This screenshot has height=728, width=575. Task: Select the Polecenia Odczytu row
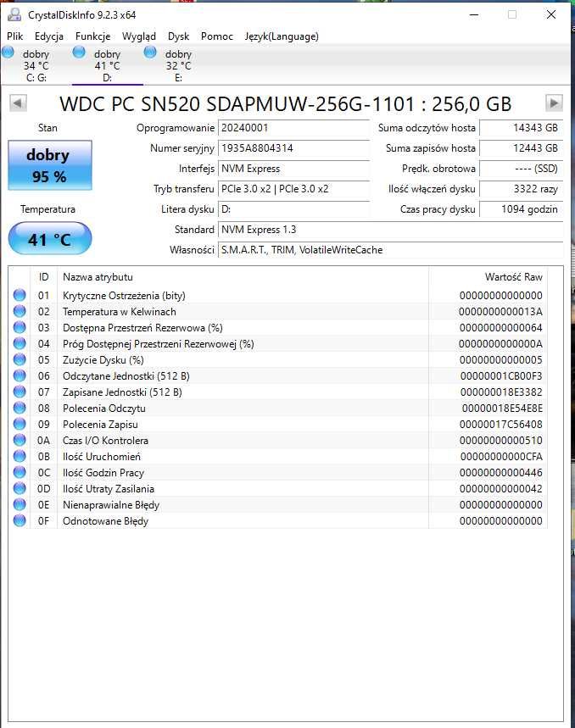pos(279,408)
